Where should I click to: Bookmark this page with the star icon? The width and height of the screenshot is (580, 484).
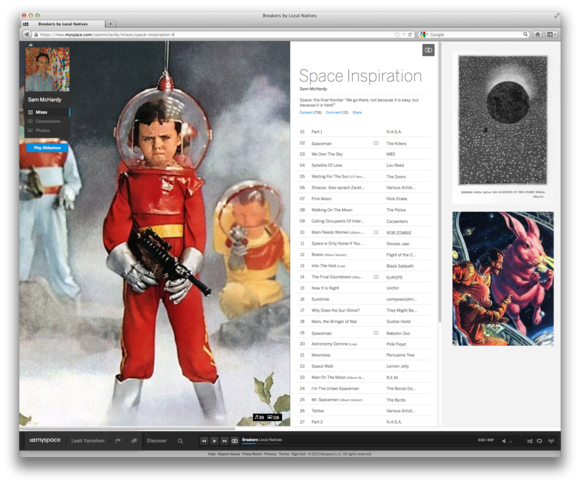tap(397, 34)
